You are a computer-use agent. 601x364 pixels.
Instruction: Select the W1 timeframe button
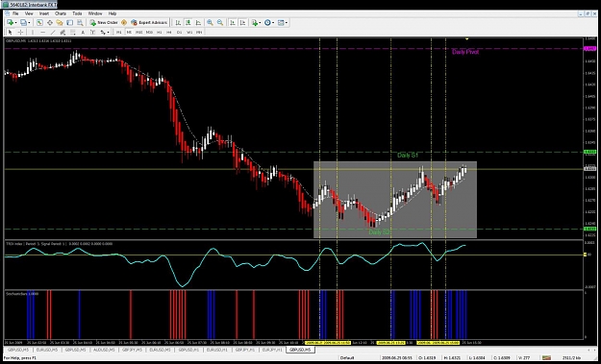(189, 32)
